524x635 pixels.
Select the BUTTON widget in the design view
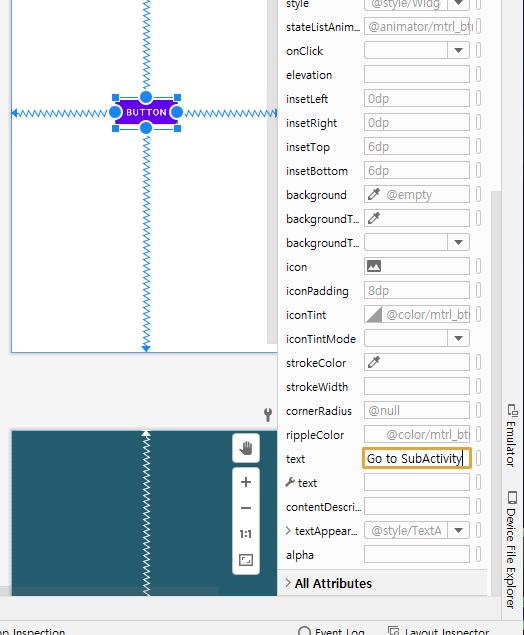click(x=146, y=113)
